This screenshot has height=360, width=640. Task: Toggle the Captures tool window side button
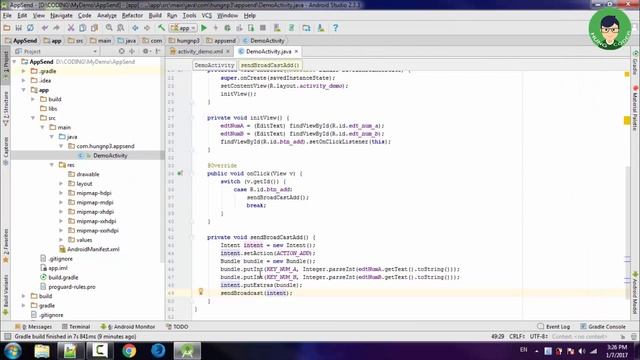[x=6, y=150]
